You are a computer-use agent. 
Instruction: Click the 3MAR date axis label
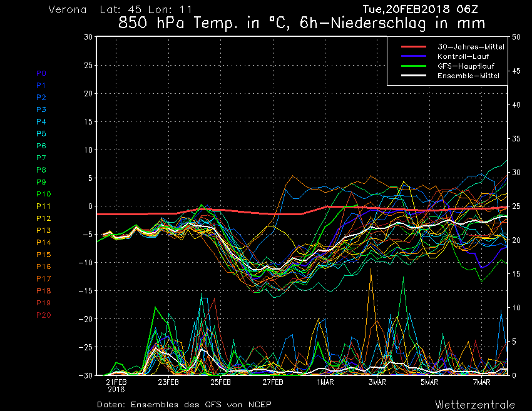(377, 382)
